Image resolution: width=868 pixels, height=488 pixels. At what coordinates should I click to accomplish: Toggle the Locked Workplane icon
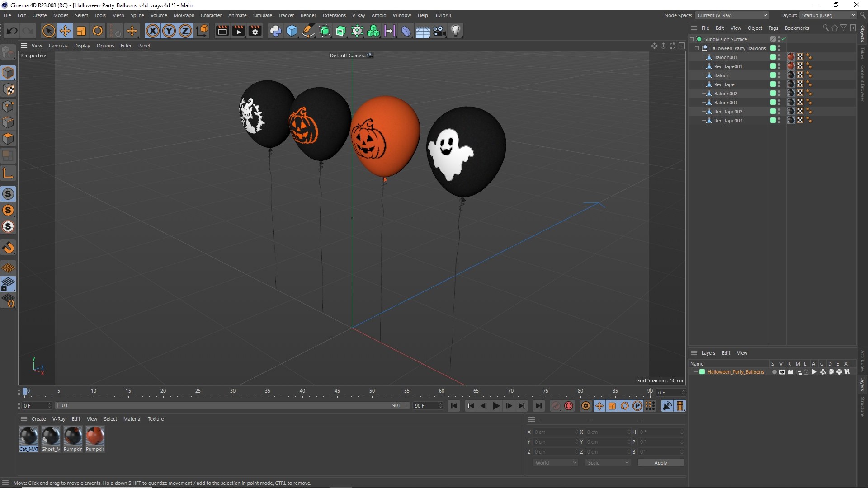8,284
